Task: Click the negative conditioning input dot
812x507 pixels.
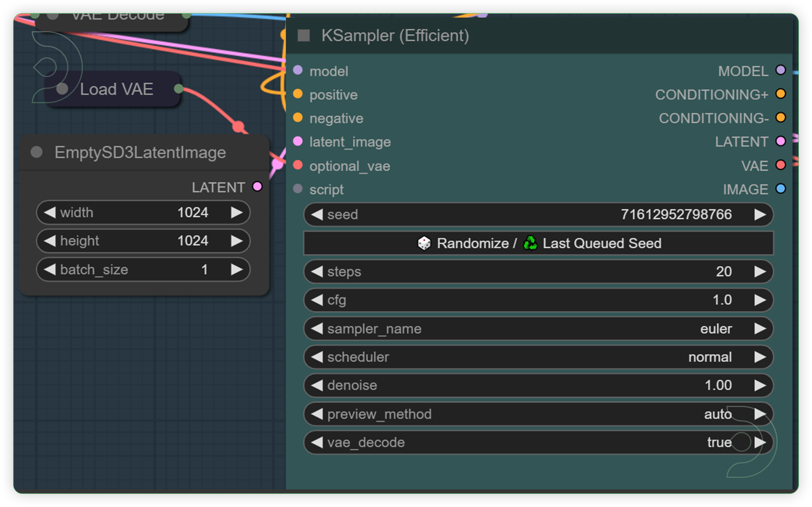Action: click(x=298, y=118)
